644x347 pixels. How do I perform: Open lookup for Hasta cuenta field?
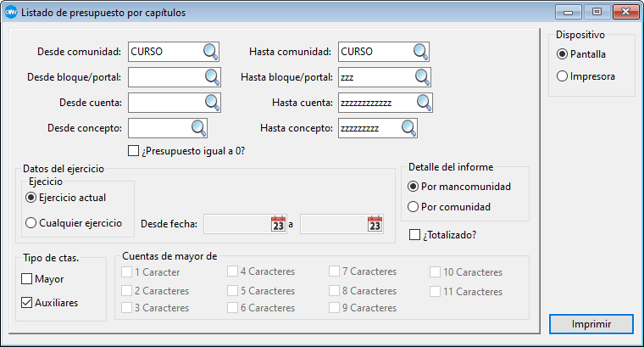421,103
